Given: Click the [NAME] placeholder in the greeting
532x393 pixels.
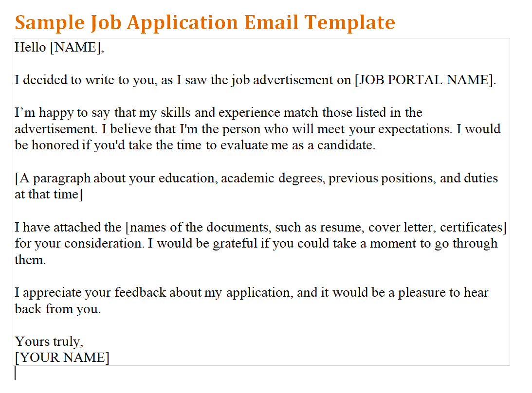Looking at the screenshot, I should [77, 48].
